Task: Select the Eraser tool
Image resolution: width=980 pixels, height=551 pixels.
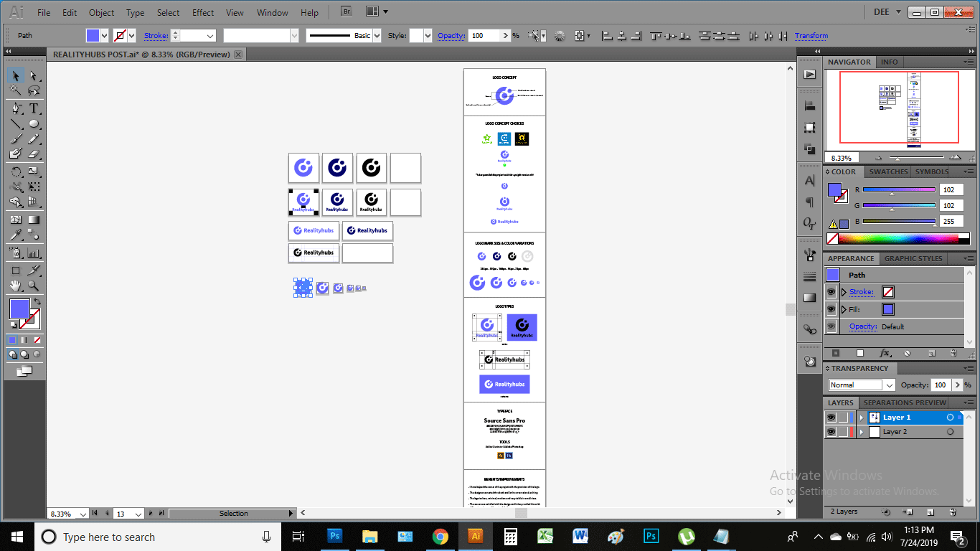Action: coord(34,154)
